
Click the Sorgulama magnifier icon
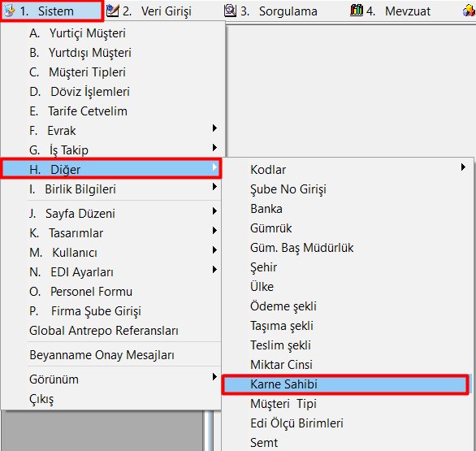(230, 11)
